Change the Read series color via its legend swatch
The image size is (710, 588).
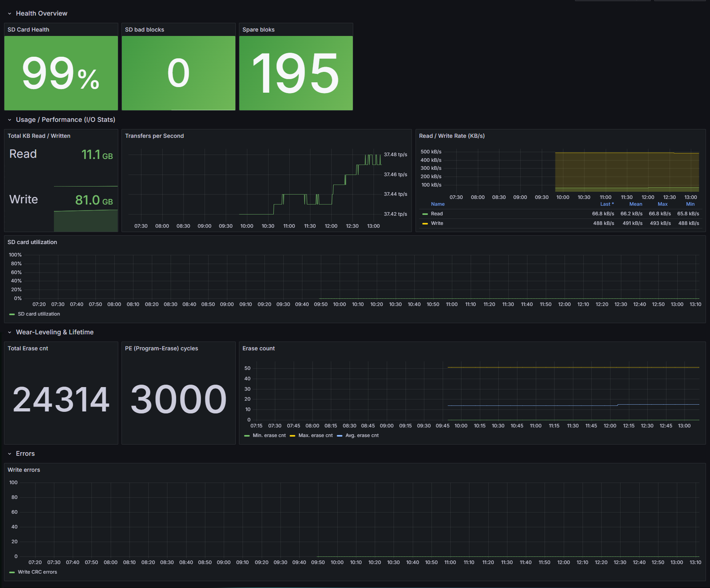(424, 213)
